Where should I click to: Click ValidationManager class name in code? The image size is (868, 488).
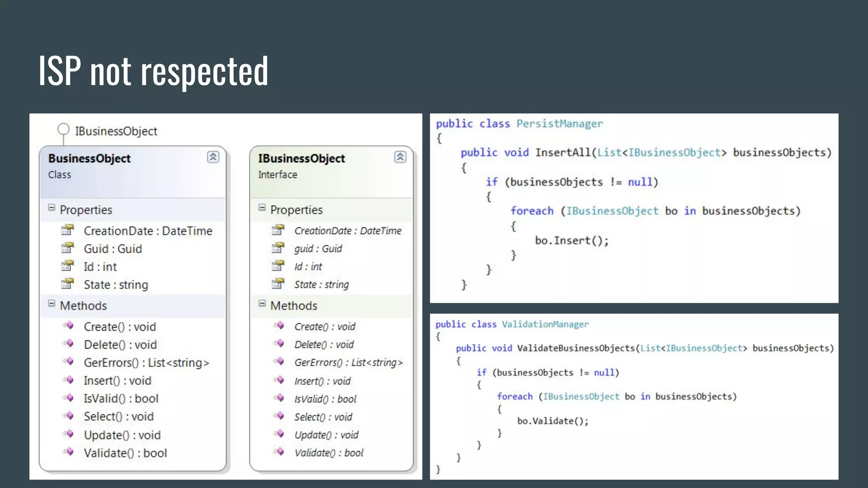click(545, 324)
